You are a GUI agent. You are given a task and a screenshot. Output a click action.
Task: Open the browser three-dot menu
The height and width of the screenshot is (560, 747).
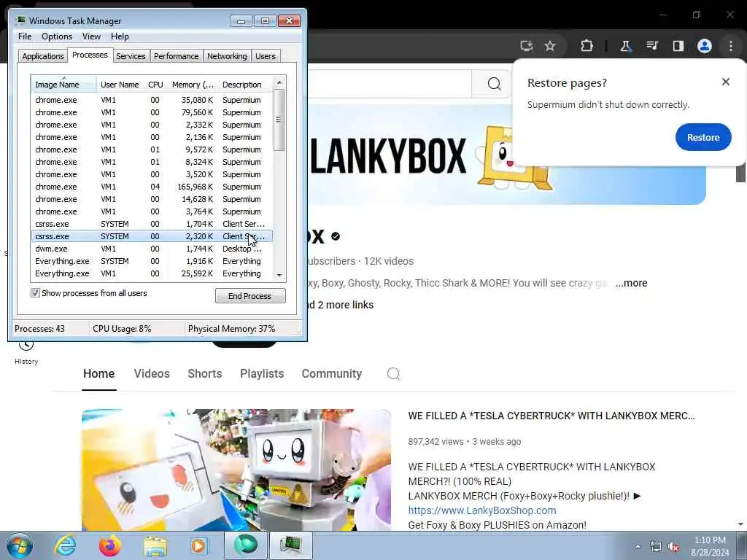point(731,46)
